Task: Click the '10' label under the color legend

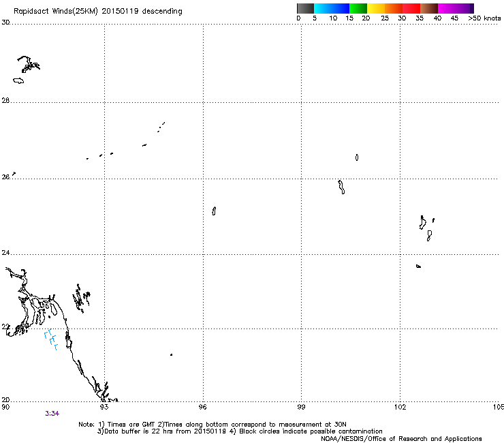Action: pyautogui.click(x=333, y=18)
